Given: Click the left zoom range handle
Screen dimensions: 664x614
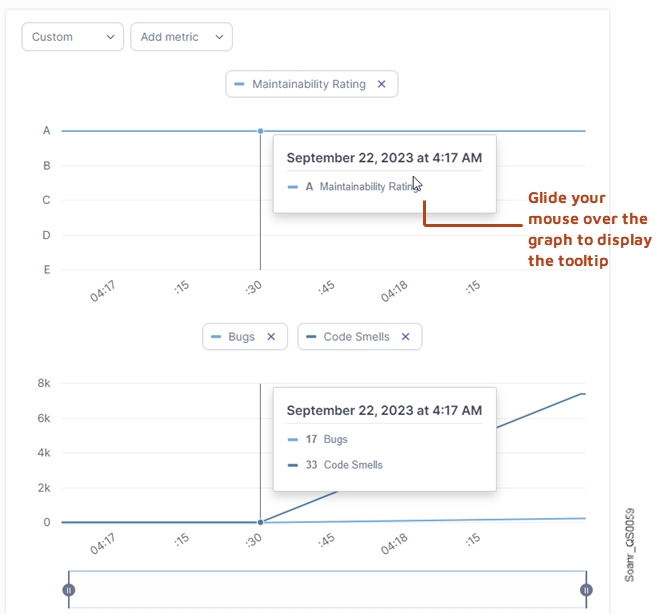Looking at the screenshot, I should pyautogui.click(x=69, y=590).
